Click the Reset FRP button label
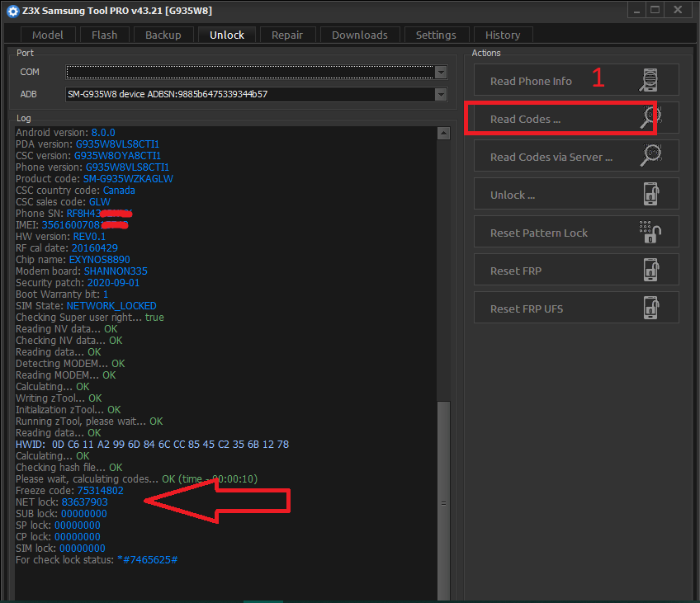 (x=516, y=271)
